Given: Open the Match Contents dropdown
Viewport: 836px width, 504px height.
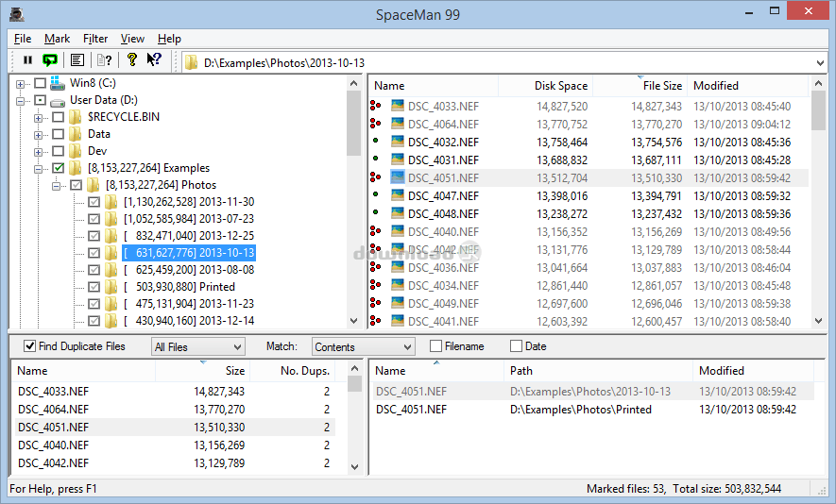Looking at the screenshot, I should (363, 347).
